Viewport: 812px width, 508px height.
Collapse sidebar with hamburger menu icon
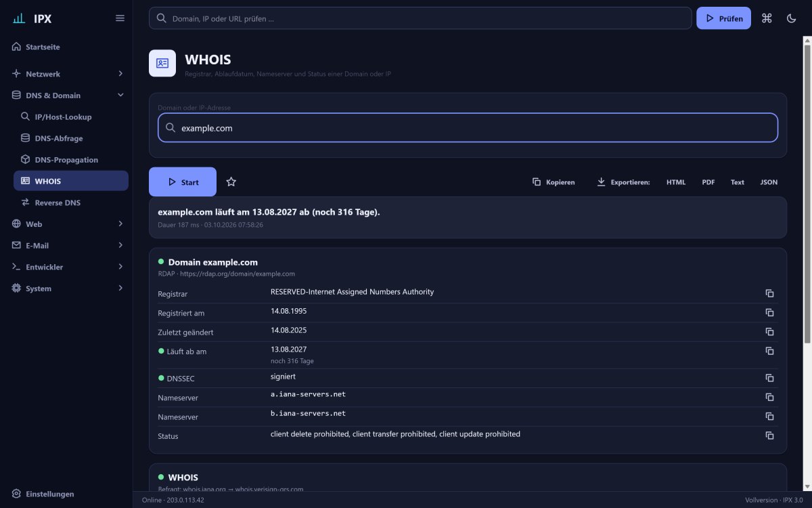point(120,18)
